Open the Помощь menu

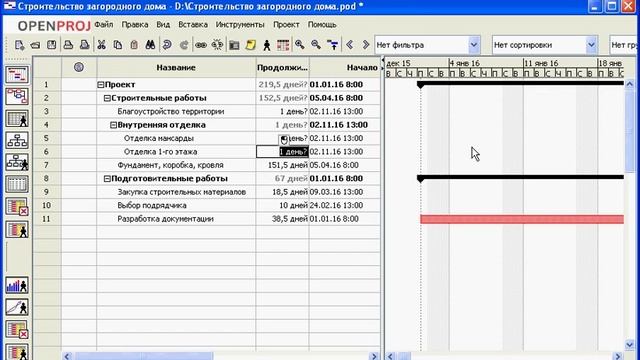[322, 24]
